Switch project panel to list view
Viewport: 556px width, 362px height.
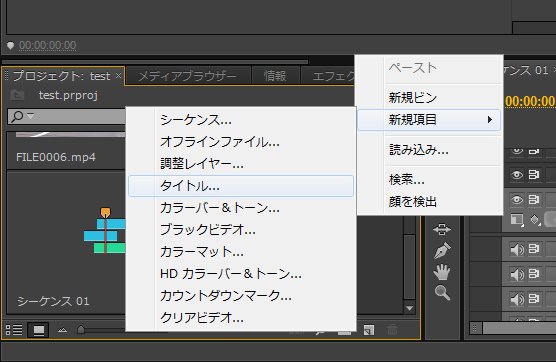point(14,330)
